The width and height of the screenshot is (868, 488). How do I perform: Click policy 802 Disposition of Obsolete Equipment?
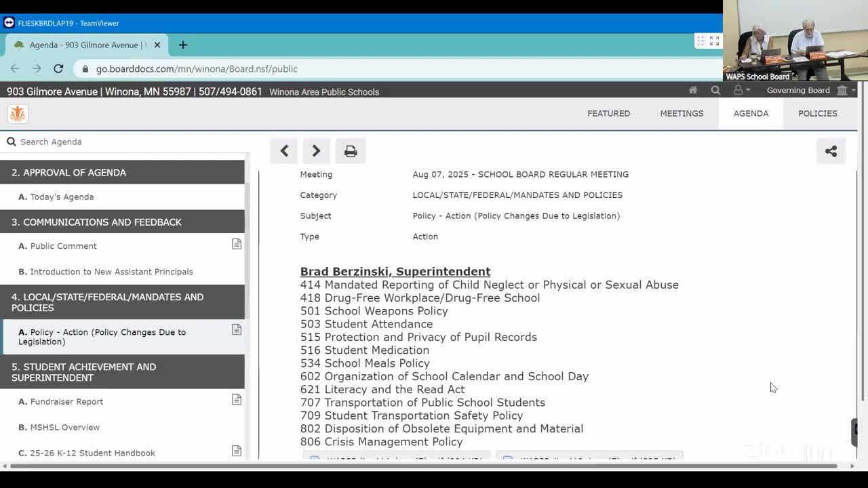pyautogui.click(x=442, y=428)
